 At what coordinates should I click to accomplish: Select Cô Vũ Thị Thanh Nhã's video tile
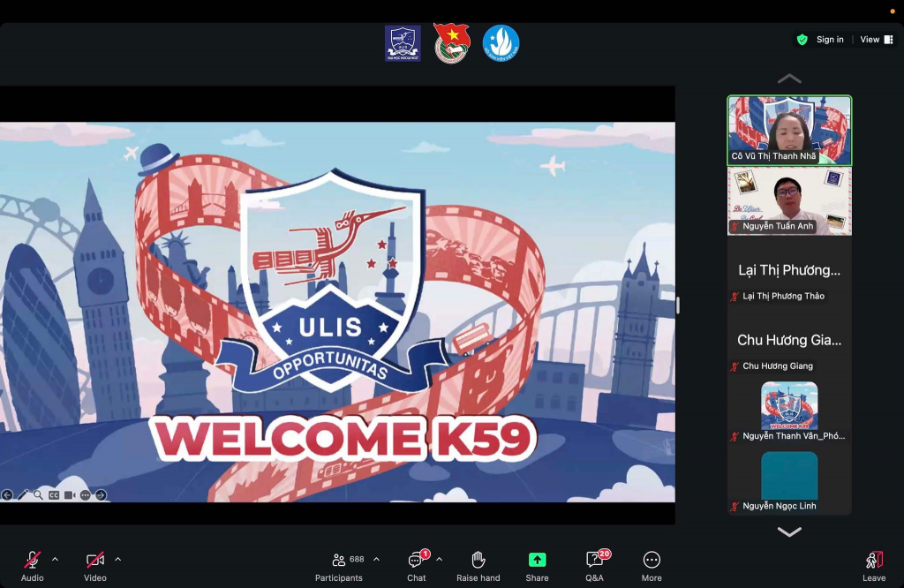point(789,131)
